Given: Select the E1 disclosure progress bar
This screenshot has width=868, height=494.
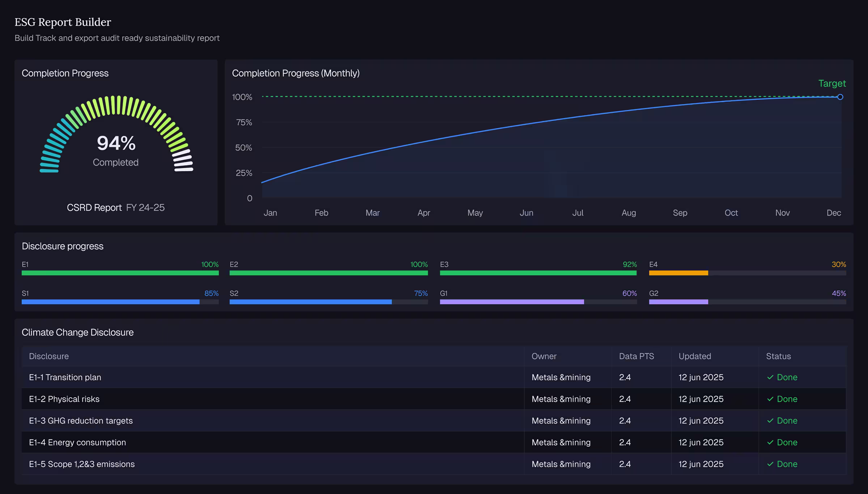Looking at the screenshot, I should coord(120,273).
